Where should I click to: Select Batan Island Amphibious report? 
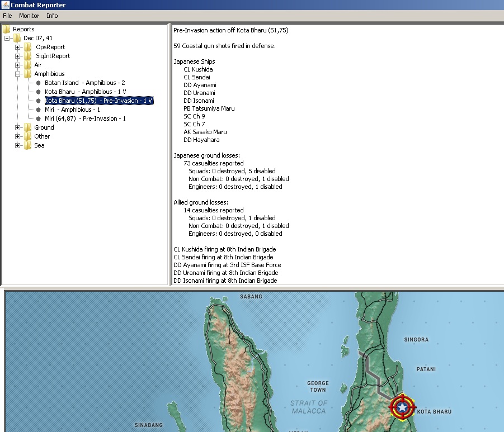click(x=84, y=83)
